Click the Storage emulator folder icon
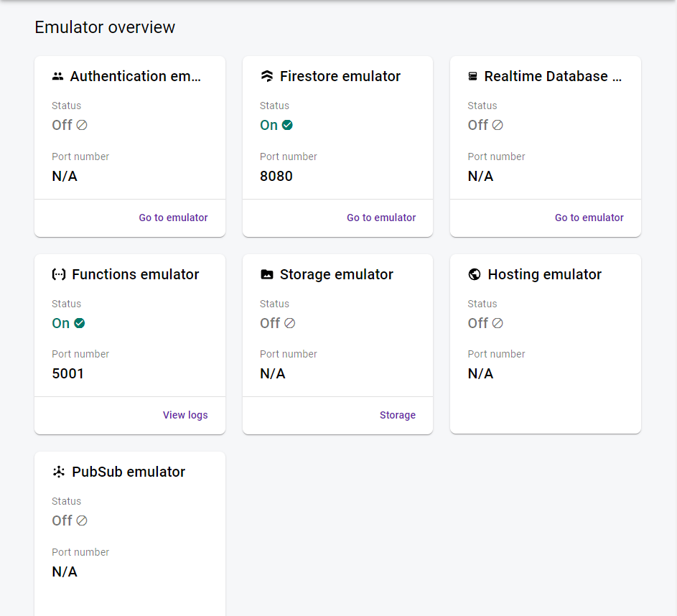Image resolution: width=677 pixels, height=616 pixels. click(267, 274)
